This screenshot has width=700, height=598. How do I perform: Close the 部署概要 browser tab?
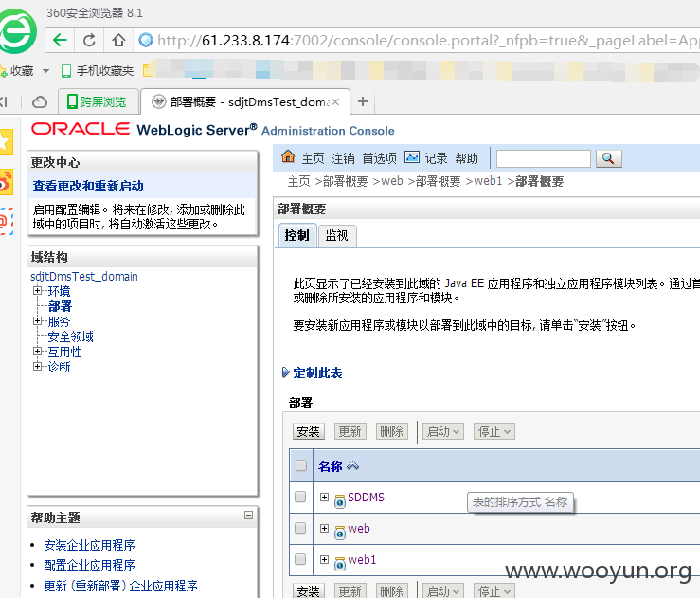[335, 101]
